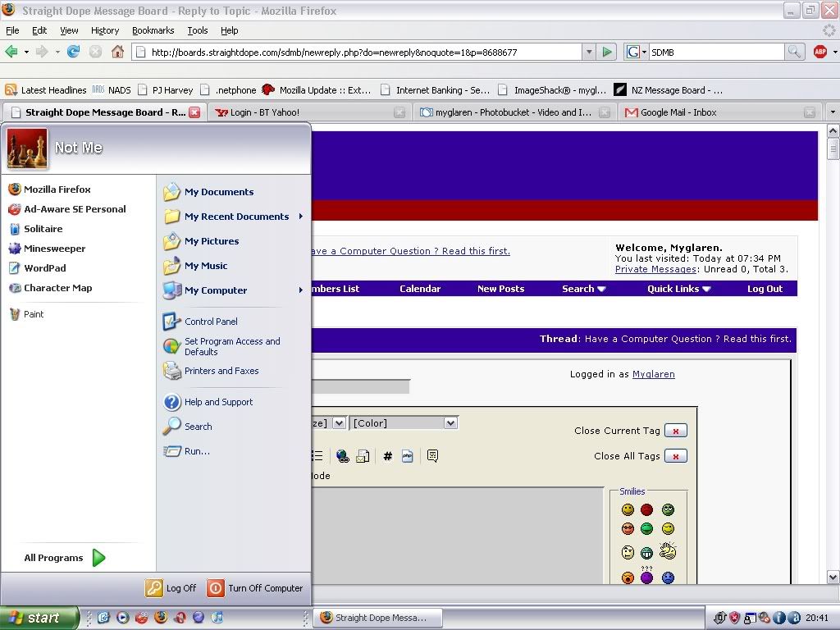Insert the yellow smiley face

[628, 509]
